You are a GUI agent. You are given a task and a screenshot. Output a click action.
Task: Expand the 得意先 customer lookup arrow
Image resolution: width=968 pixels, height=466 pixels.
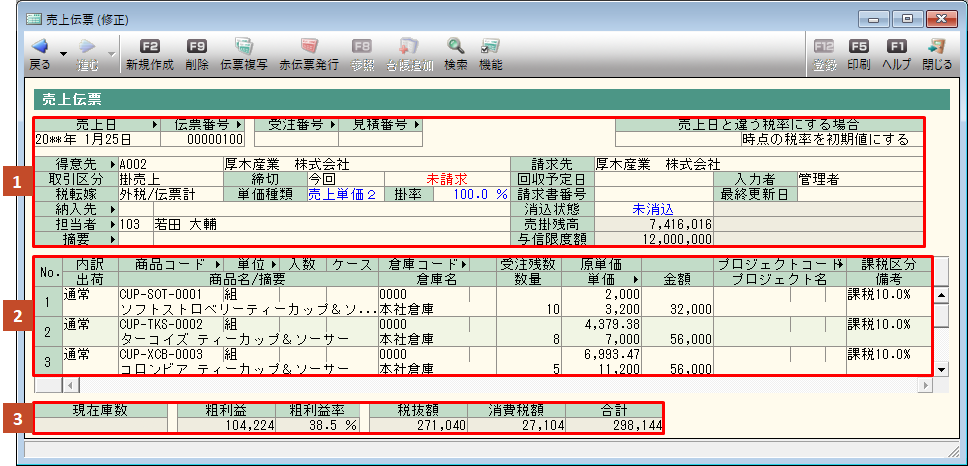click(x=111, y=163)
